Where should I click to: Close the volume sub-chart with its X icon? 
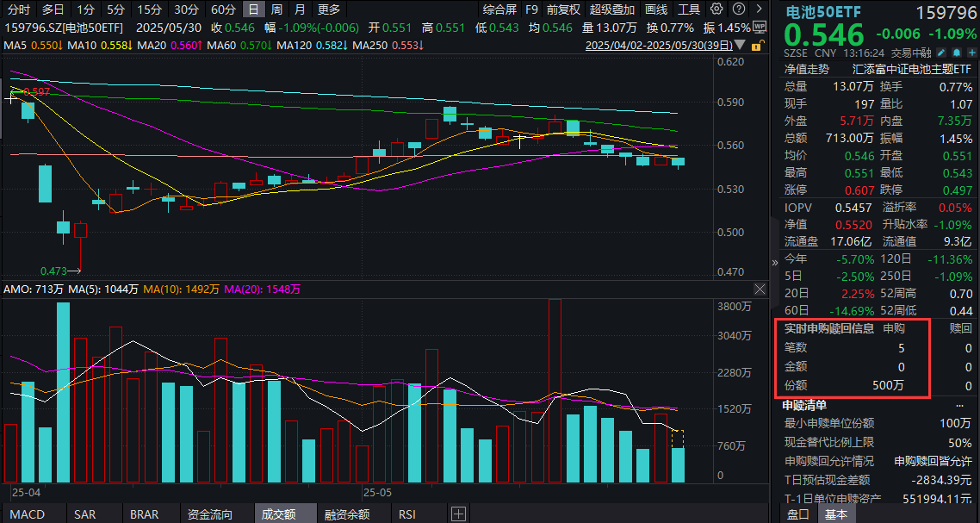[760, 290]
